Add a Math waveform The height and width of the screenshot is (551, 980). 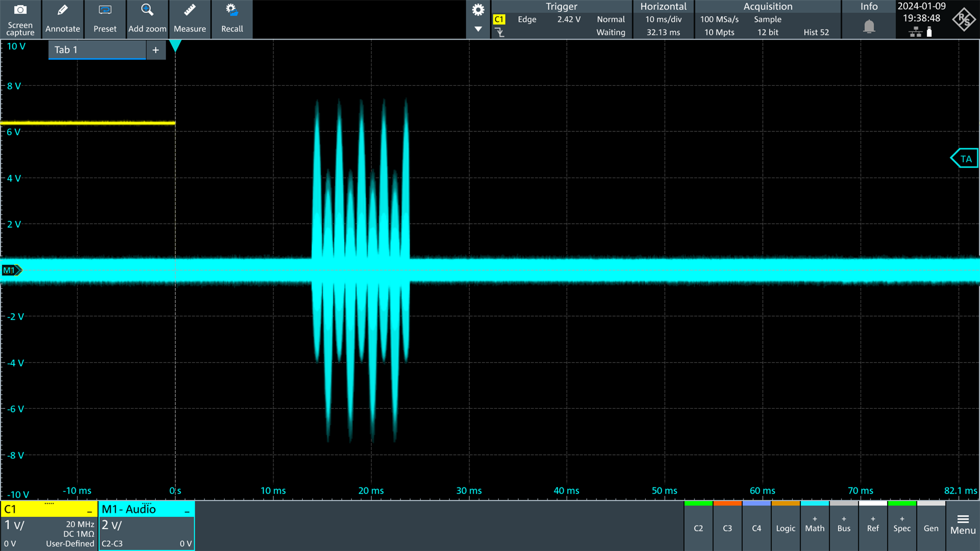click(x=814, y=525)
